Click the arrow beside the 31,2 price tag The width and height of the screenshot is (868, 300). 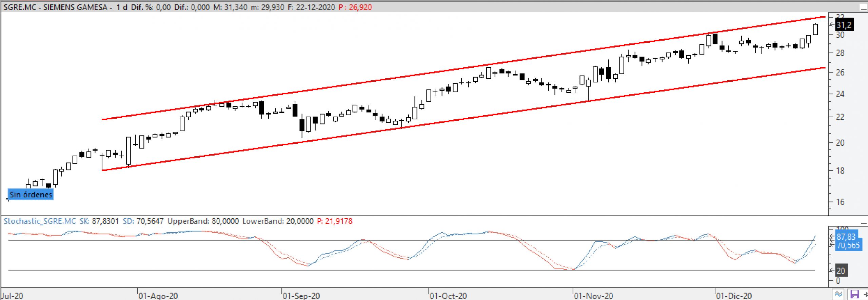(832, 24)
